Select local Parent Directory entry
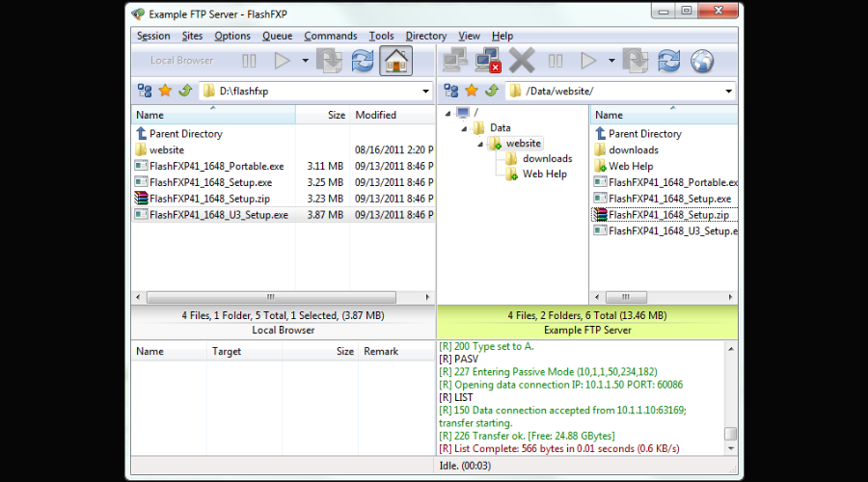The height and width of the screenshot is (482, 868). [185, 134]
